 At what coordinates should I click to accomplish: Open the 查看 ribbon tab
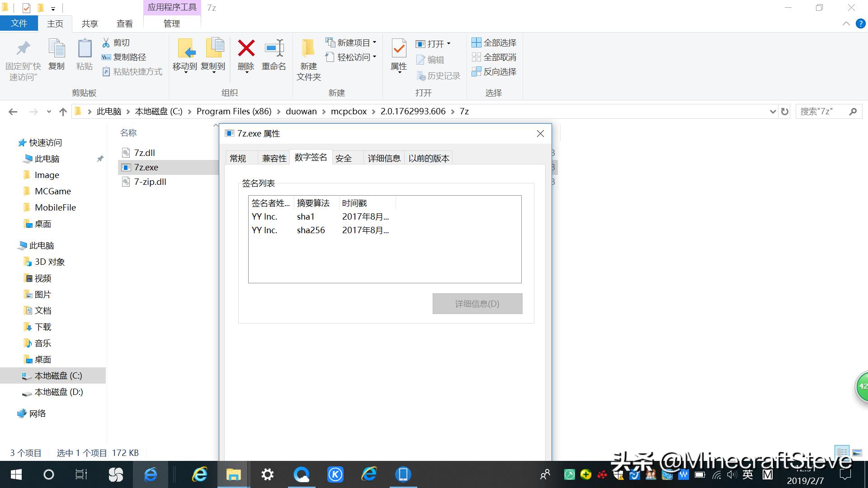[124, 23]
